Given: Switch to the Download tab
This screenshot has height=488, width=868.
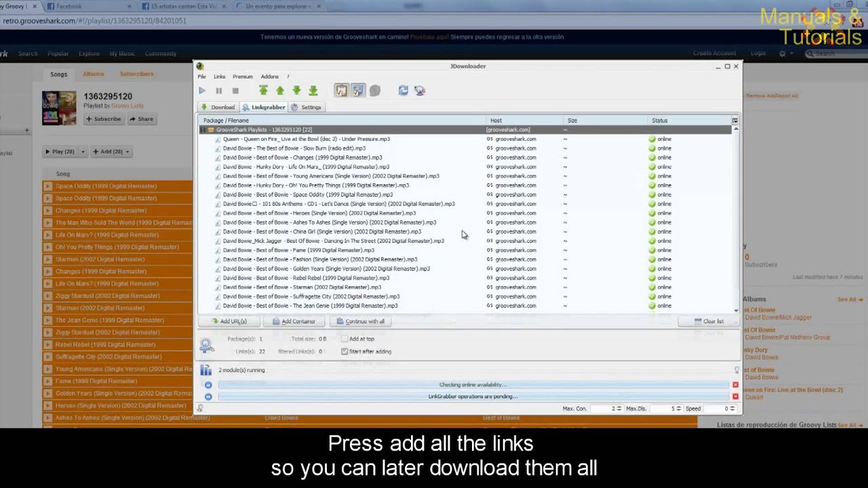Looking at the screenshot, I should pyautogui.click(x=217, y=107).
